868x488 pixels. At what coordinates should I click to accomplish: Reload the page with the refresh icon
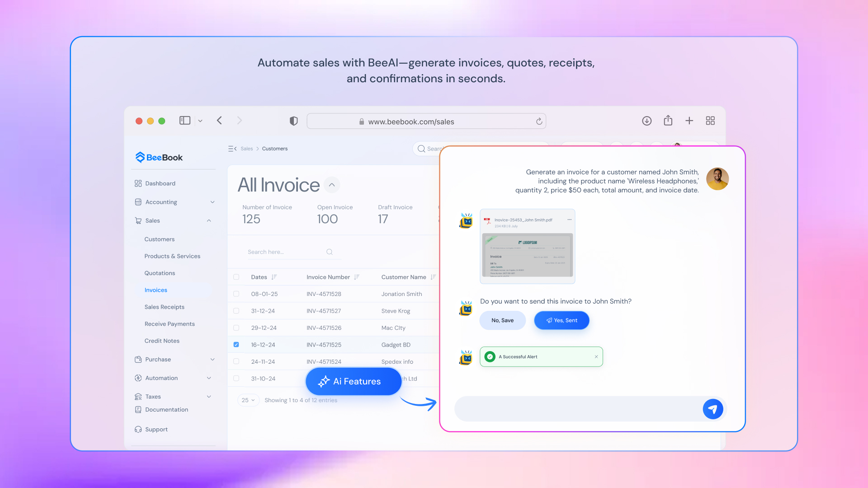click(x=539, y=121)
